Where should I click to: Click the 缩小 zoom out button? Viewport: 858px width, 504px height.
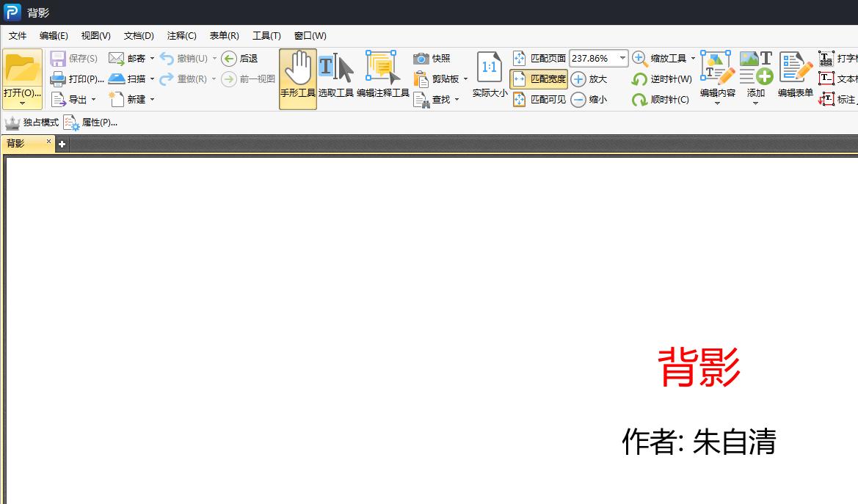click(592, 99)
